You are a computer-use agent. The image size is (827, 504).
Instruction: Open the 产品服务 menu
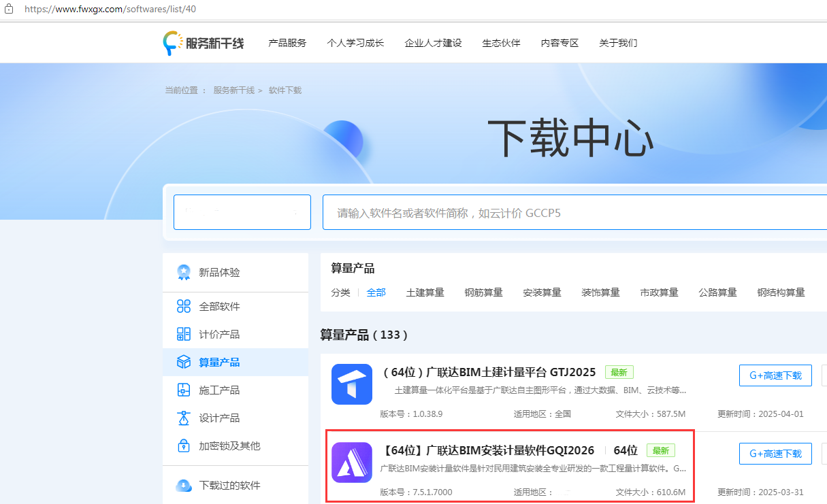point(287,43)
